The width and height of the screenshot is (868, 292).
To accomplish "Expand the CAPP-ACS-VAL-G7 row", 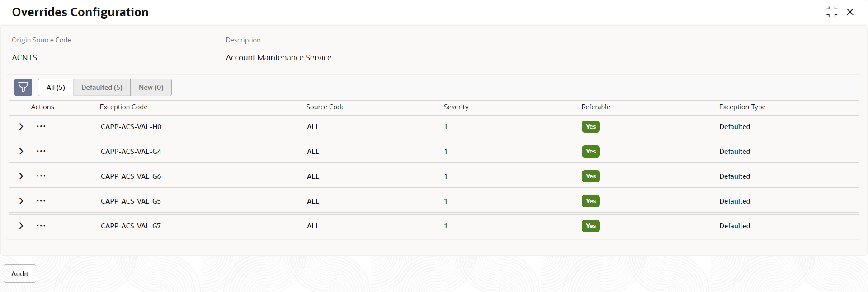I will pos(21,226).
